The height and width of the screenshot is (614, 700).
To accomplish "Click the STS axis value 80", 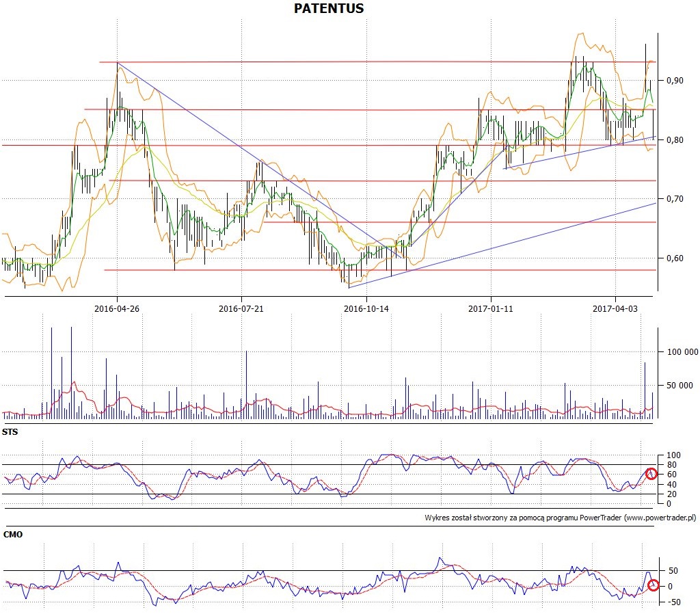I will 671,465.
